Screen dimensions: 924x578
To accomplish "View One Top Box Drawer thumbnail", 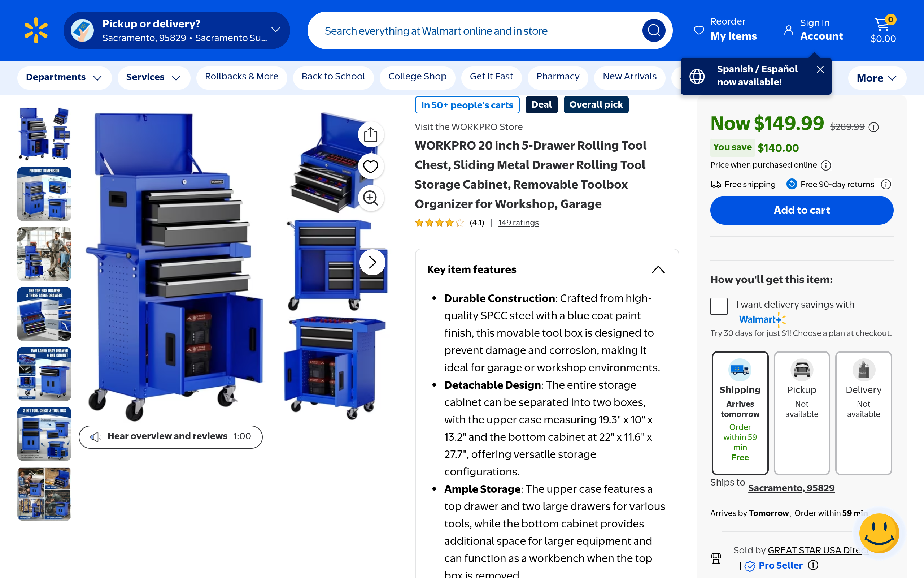I will 44,314.
